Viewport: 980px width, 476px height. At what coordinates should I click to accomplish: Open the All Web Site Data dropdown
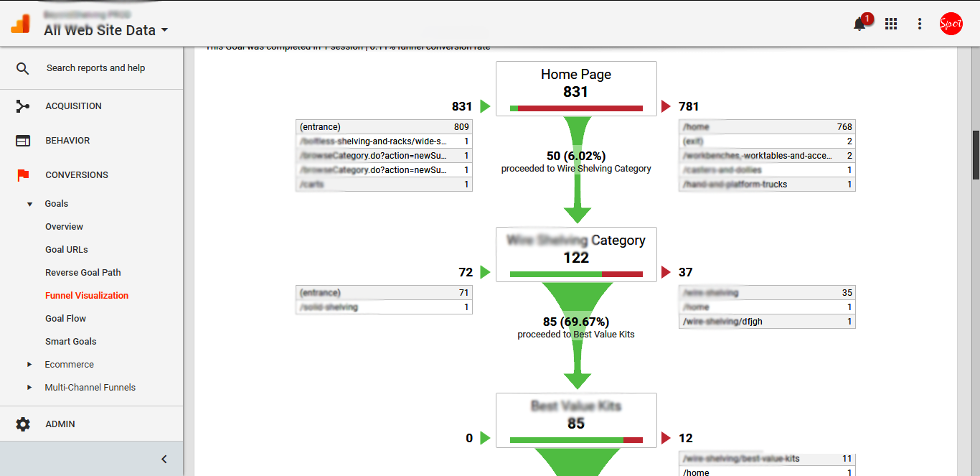click(106, 30)
